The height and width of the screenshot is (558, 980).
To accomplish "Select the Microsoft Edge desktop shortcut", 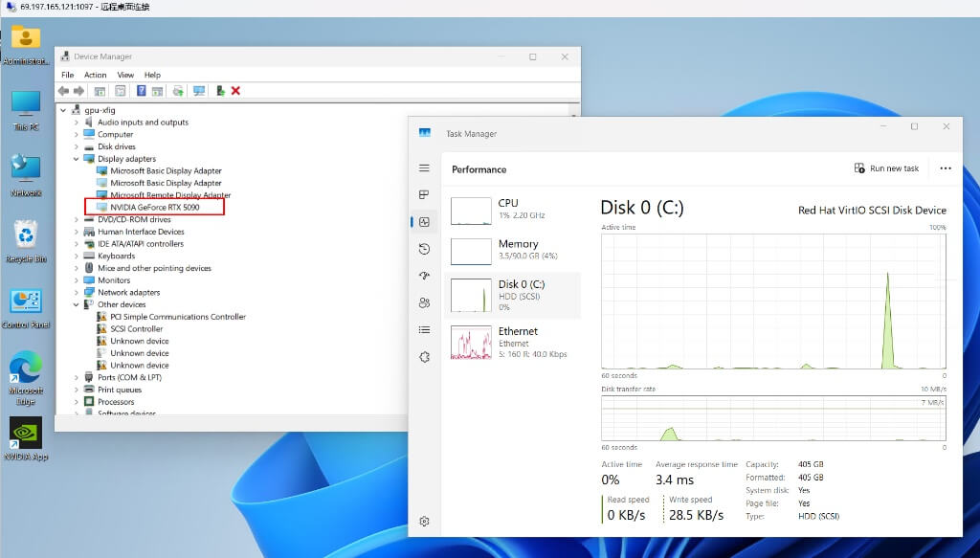I will point(26,377).
